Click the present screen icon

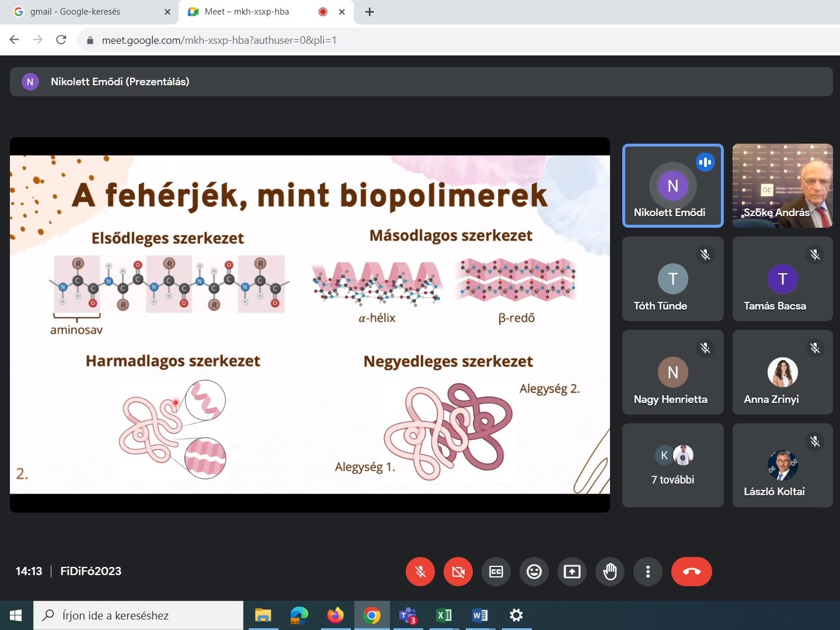[x=572, y=572]
